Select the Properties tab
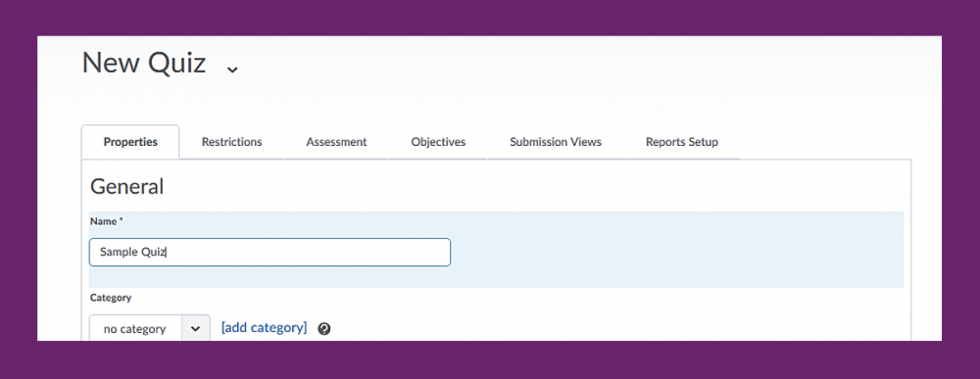980x379 pixels. pyautogui.click(x=130, y=142)
